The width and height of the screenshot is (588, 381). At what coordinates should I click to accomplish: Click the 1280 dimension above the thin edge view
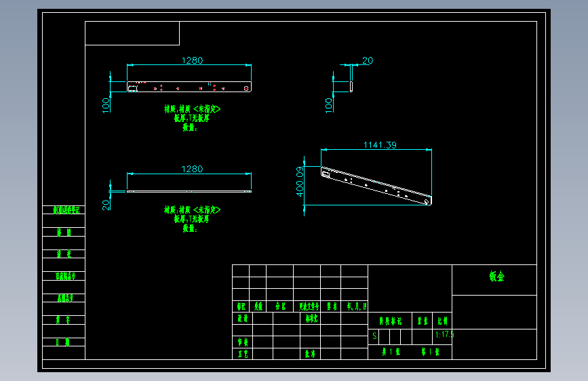point(192,169)
